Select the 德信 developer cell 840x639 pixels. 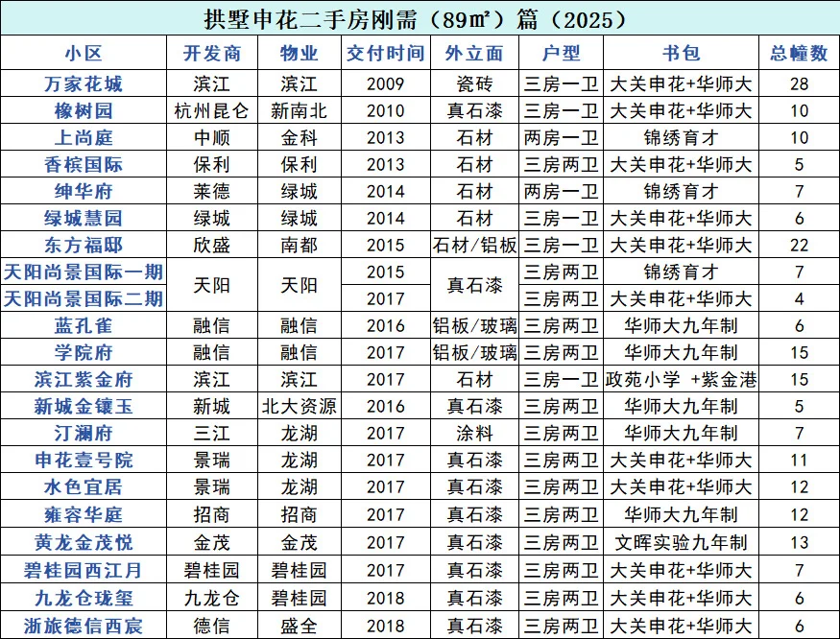tap(212, 626)
